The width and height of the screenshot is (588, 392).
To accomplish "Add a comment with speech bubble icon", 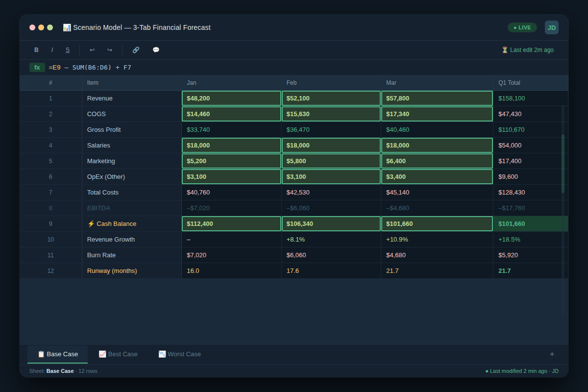I will [x=156, y=50].
